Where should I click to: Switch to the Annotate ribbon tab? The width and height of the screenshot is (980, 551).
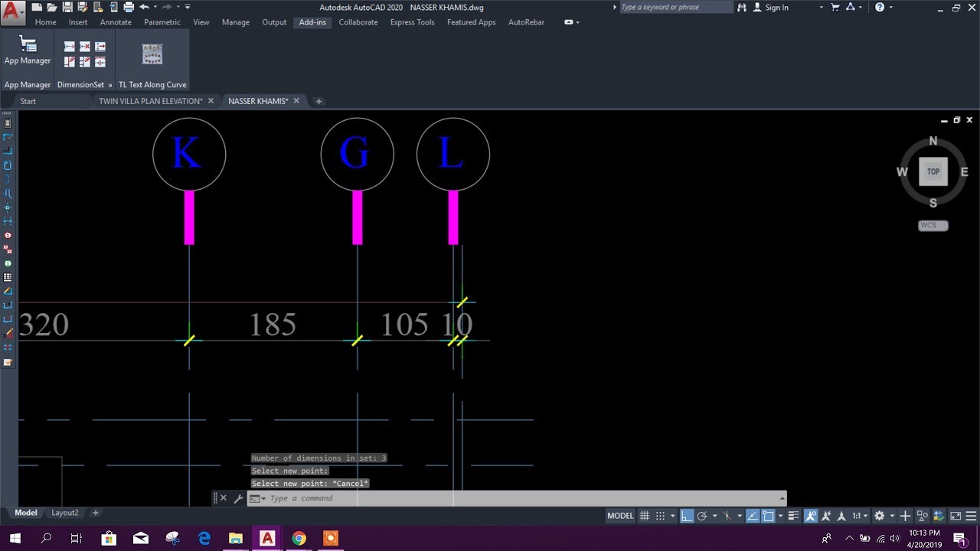116,22
